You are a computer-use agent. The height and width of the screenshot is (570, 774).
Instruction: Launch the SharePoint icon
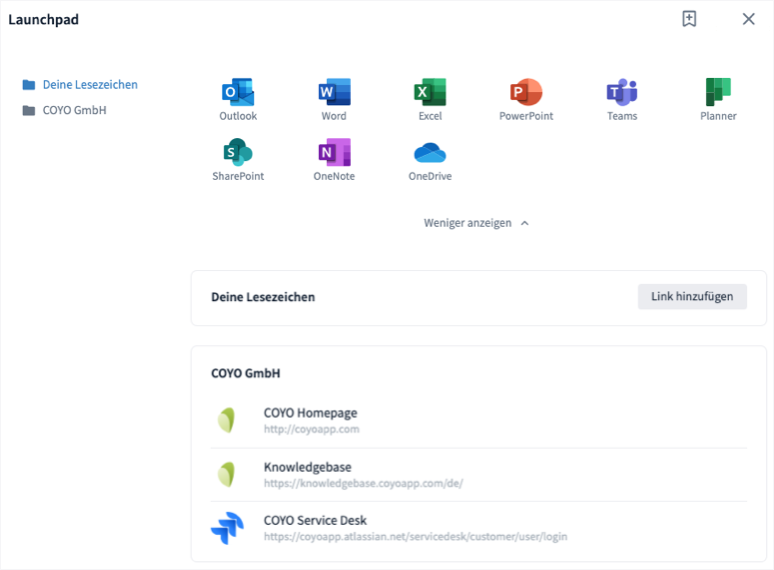point(238,152)
